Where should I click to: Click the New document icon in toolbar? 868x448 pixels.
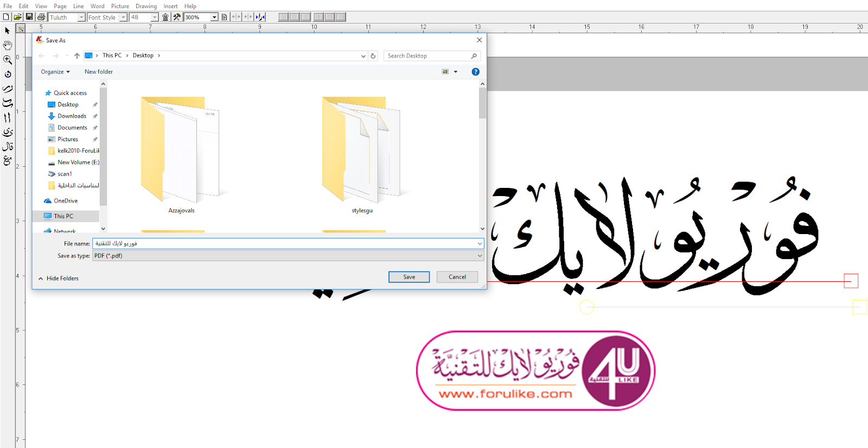(x=6, y=17)
